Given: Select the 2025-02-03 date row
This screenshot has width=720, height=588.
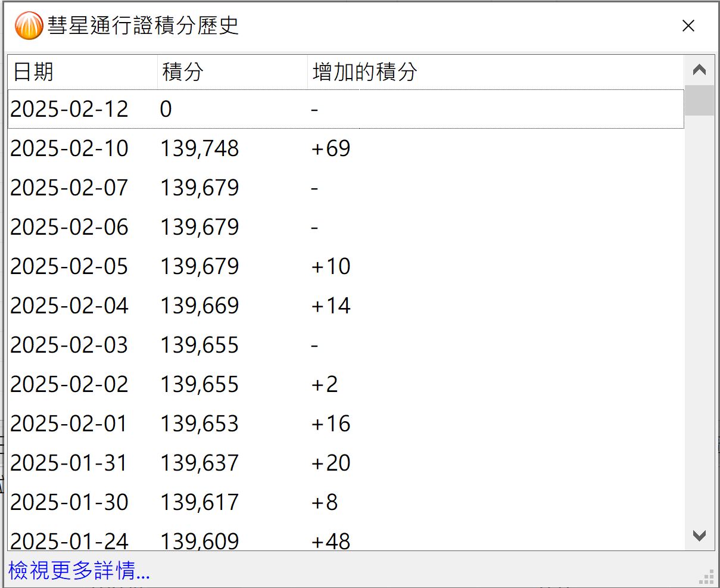Looking at the screenshot, I should click(x=346, y=345).
